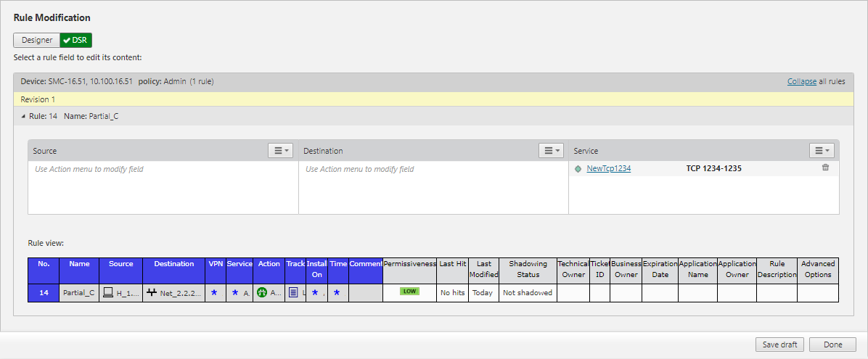Collapse Rule 14 Partial_C section
Screen dimensions: 868x359
click(22, 116)
